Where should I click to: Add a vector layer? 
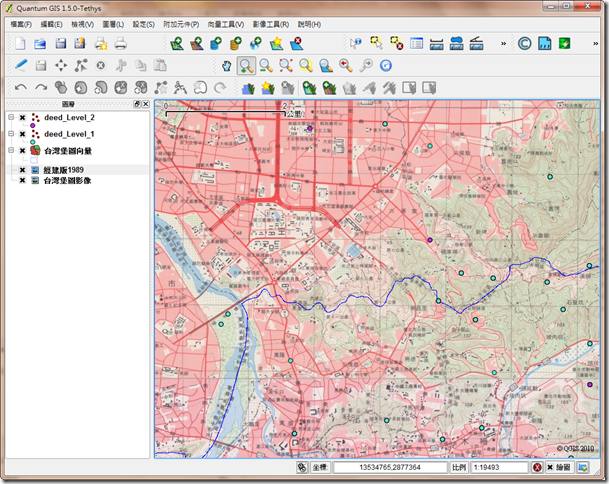point(177,43)
